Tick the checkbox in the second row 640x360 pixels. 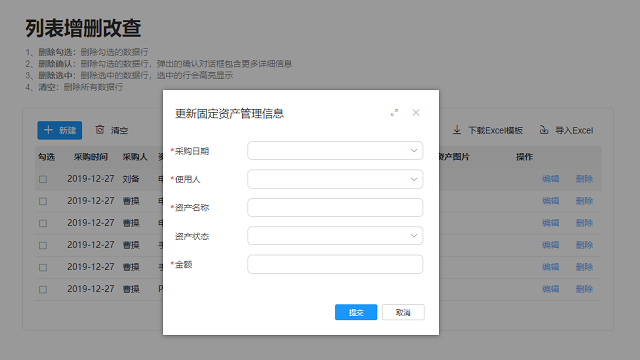(43, 201)
